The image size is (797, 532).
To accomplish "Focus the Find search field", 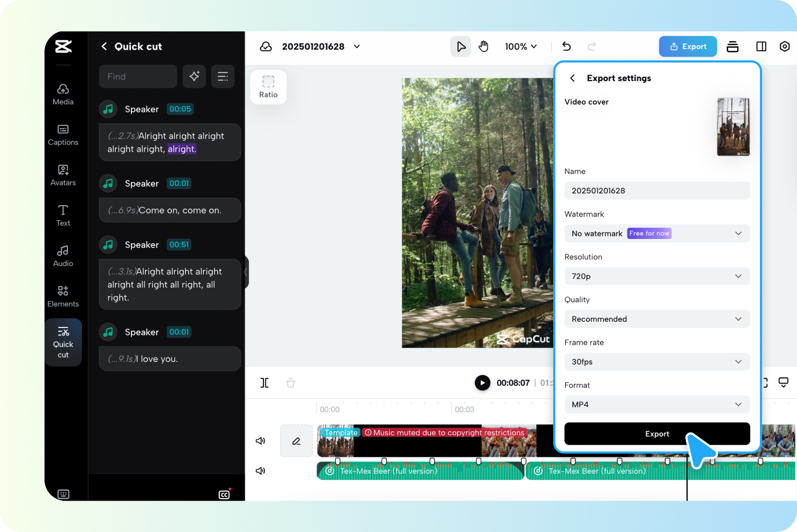I will pos(138,76).
